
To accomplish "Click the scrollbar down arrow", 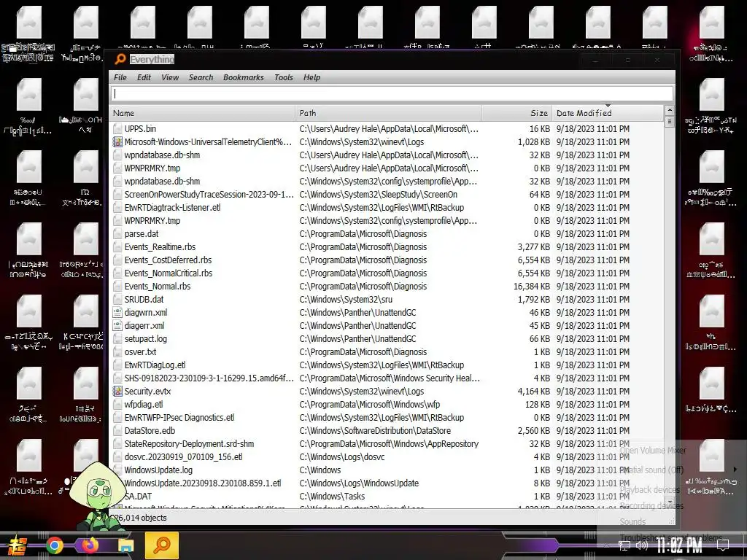I will pos(670,502).
